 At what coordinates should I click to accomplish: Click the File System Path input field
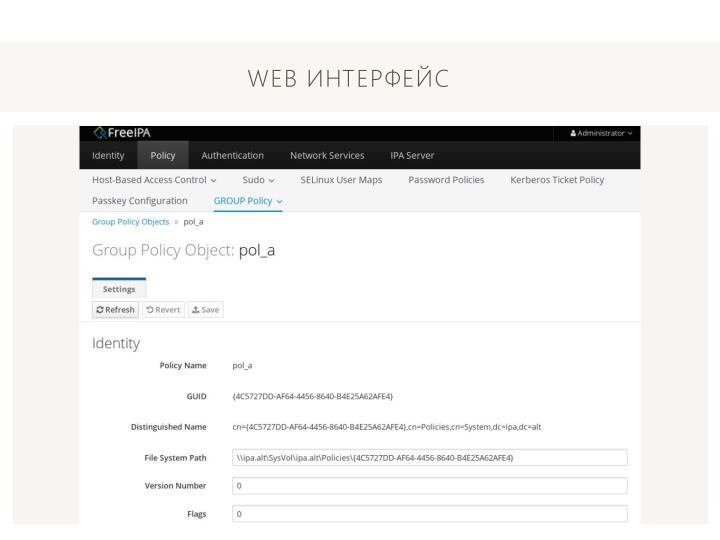(428, 458)
